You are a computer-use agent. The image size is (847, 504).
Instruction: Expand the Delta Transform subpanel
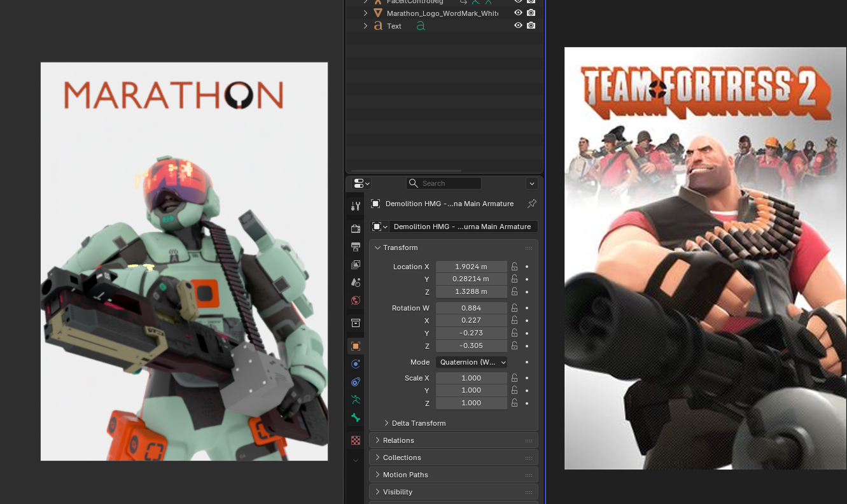click(386, 423)
